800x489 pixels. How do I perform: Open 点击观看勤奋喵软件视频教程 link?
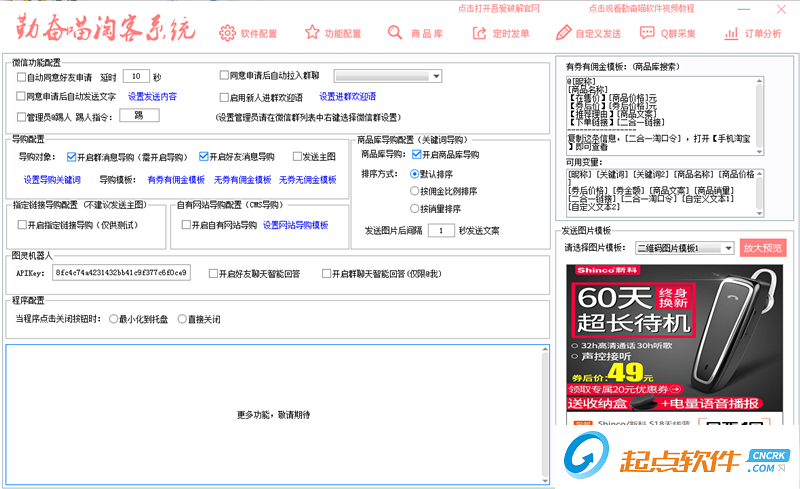pos(641,9)
